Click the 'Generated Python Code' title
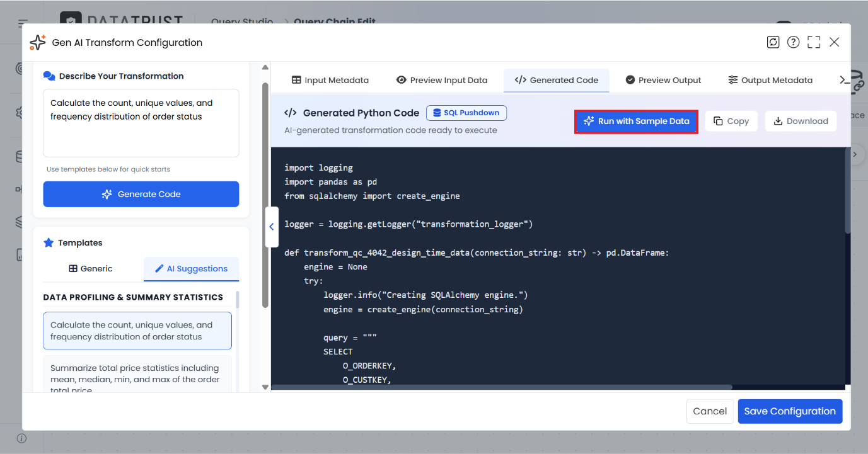This screenshot has height=454, width=868. tap(361, 113)
